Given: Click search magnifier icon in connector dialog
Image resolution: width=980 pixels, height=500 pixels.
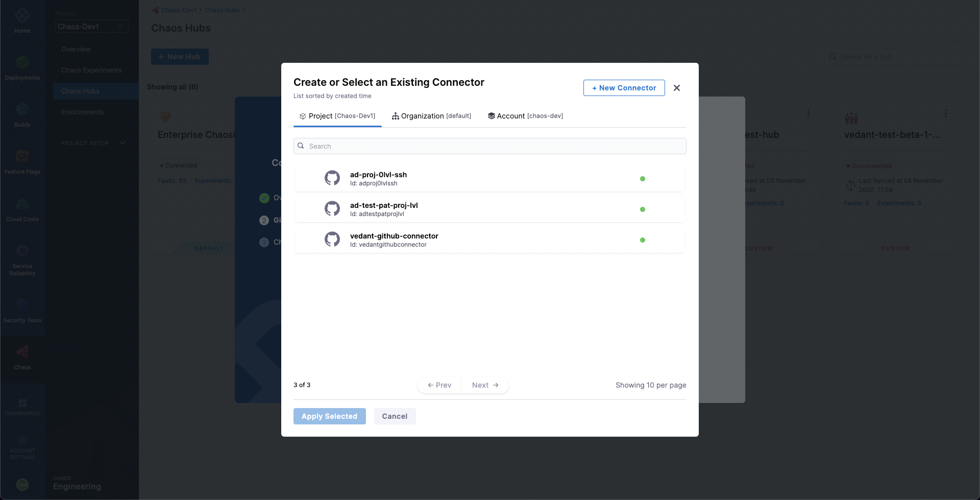Looking at the screenshot, I should click(x=301, y=146).
